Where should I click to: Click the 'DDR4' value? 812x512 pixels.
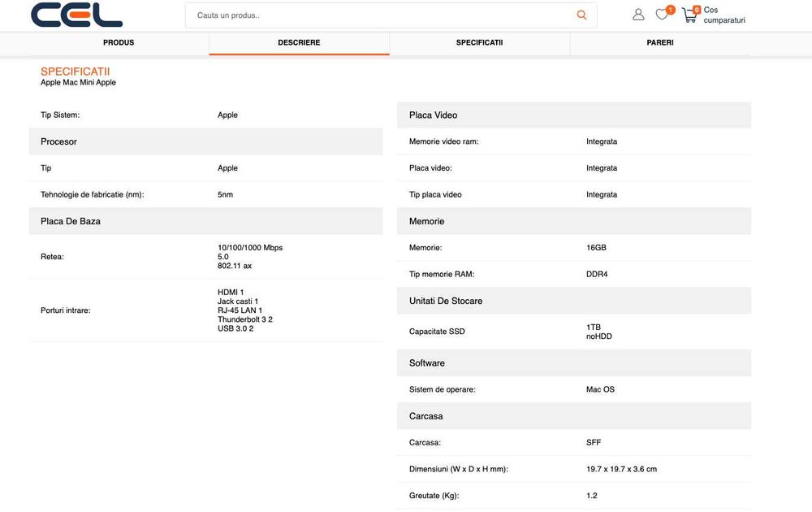point(597,274)
